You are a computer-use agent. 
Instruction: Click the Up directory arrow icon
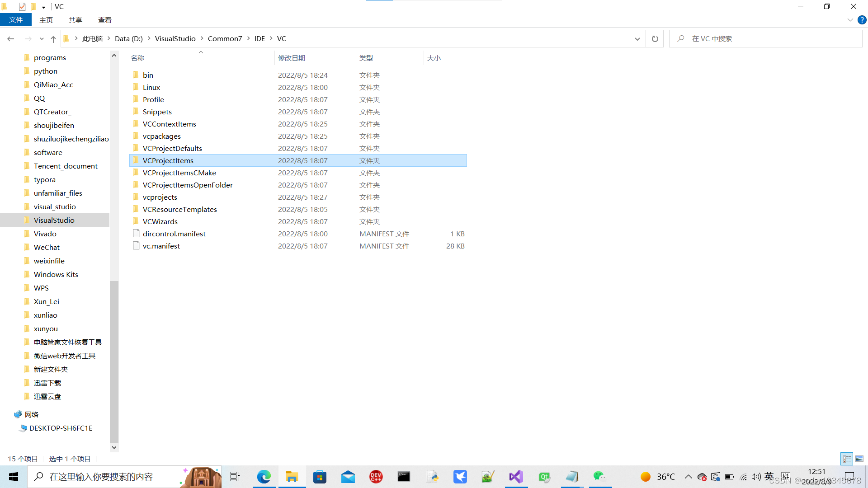(x=53, y=39)
